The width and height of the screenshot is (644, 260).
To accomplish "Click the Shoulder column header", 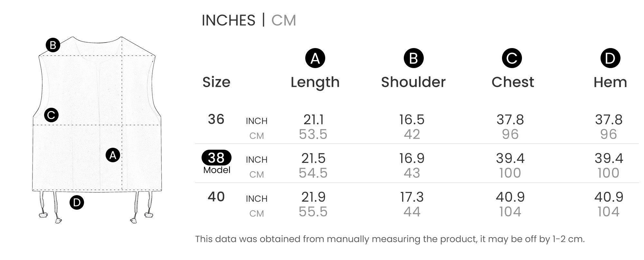I will point(413,82).
